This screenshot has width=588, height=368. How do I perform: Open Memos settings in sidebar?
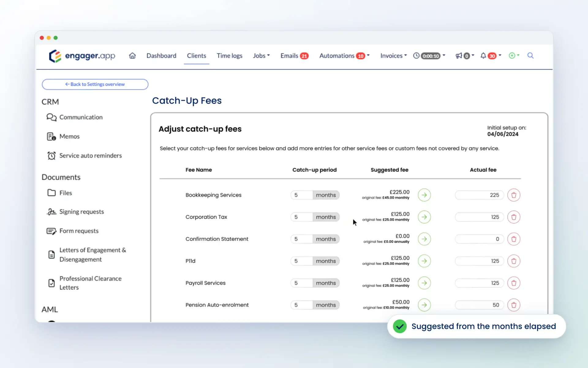click(63, 136)
